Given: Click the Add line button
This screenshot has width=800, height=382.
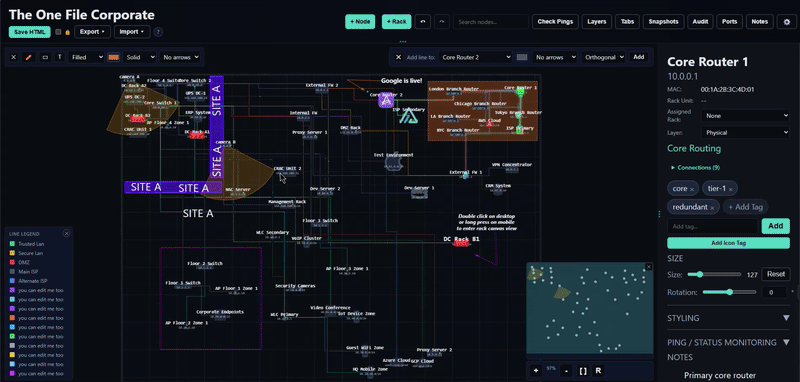Looking at the screenshot, I should click(x=638, y=57).
